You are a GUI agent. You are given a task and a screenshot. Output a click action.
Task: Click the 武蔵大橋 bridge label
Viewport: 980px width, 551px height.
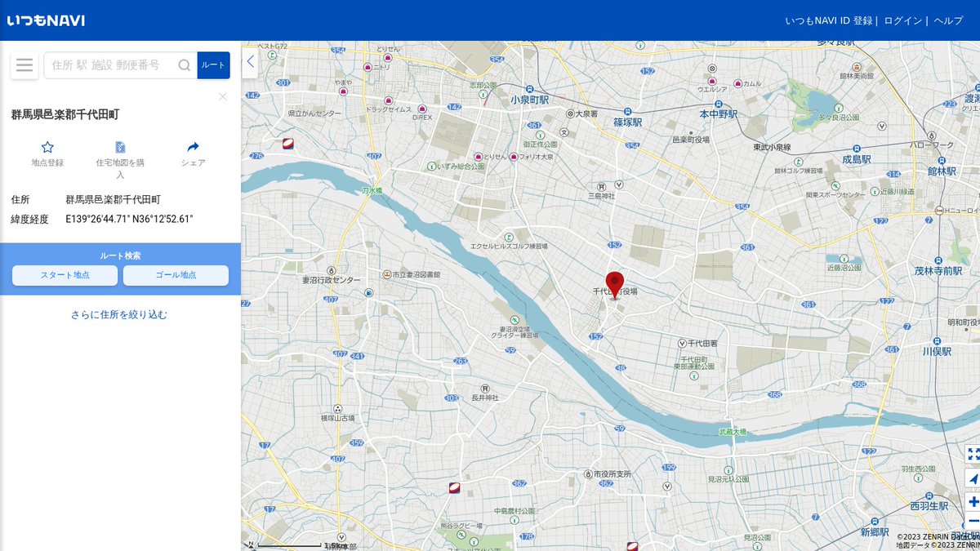tap(732, 431)
